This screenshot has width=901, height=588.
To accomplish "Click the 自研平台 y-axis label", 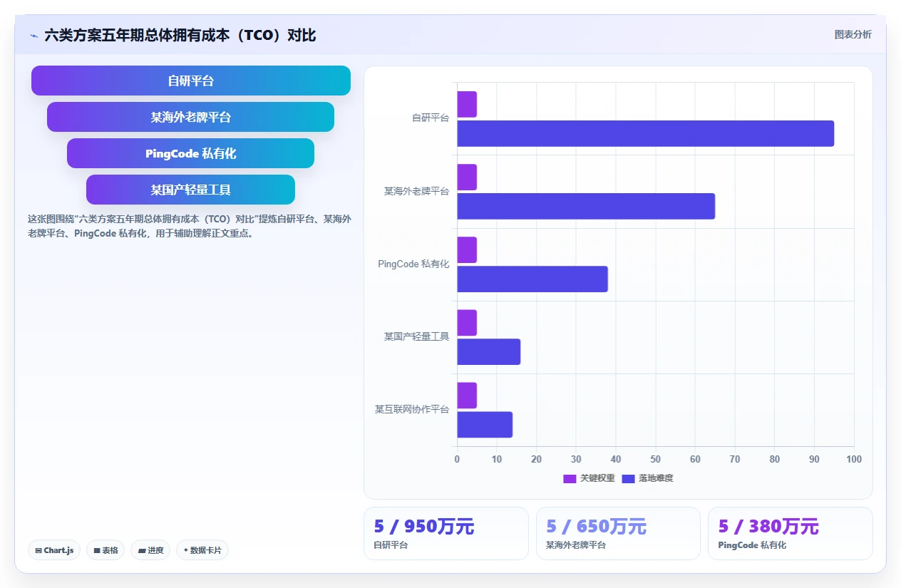I will 431,118.
